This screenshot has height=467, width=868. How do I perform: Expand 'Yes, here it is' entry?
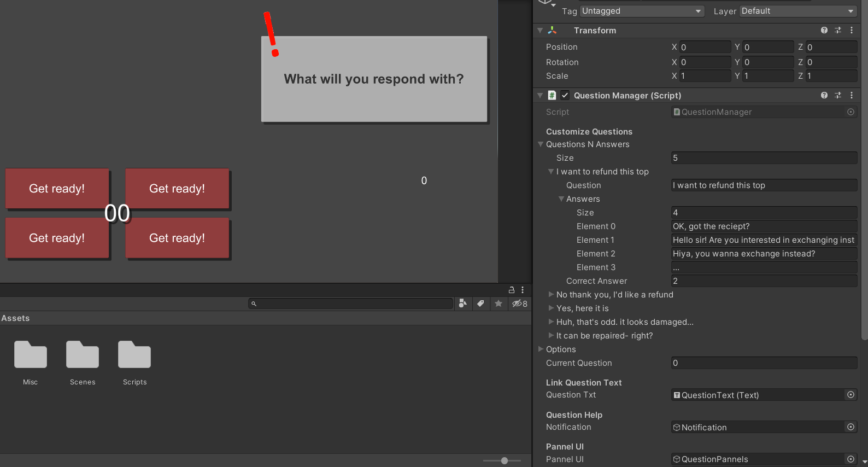coord(551,308)
